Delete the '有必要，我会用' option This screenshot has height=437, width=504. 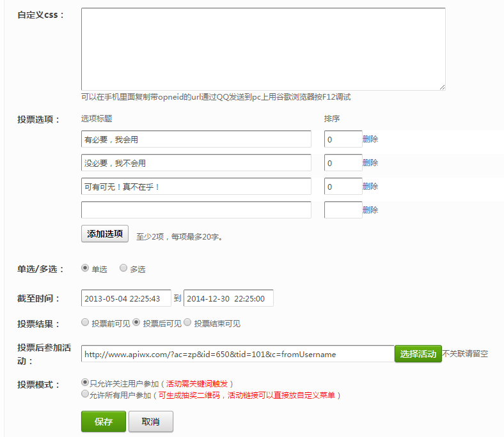[x=370, y=139]
